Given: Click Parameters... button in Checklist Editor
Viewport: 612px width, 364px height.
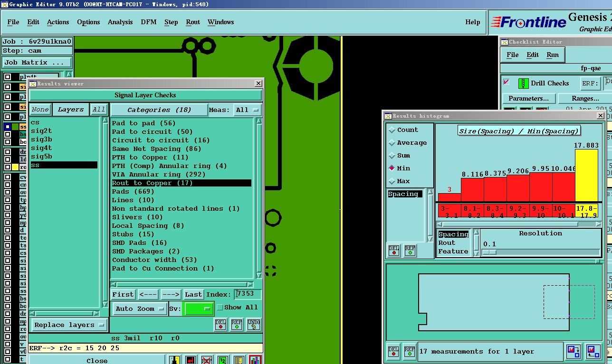Looking at the screenshot, I should click(528, 99).
